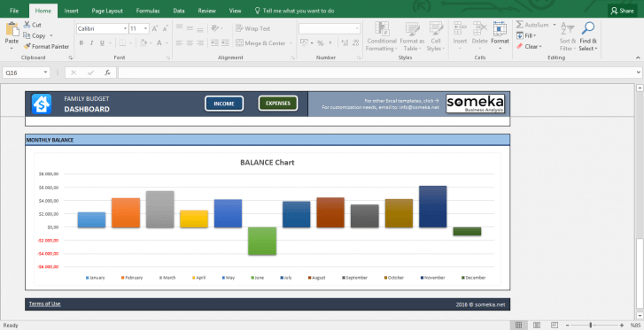Click the zoom slider handle
Image resolution: width=644 pixels, height=330 pixels.
[x=591, y=325]
